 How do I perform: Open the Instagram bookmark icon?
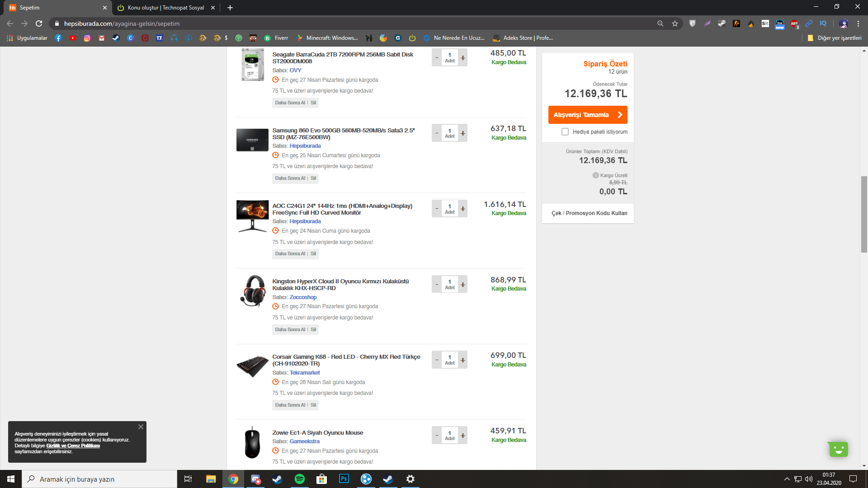87,38
